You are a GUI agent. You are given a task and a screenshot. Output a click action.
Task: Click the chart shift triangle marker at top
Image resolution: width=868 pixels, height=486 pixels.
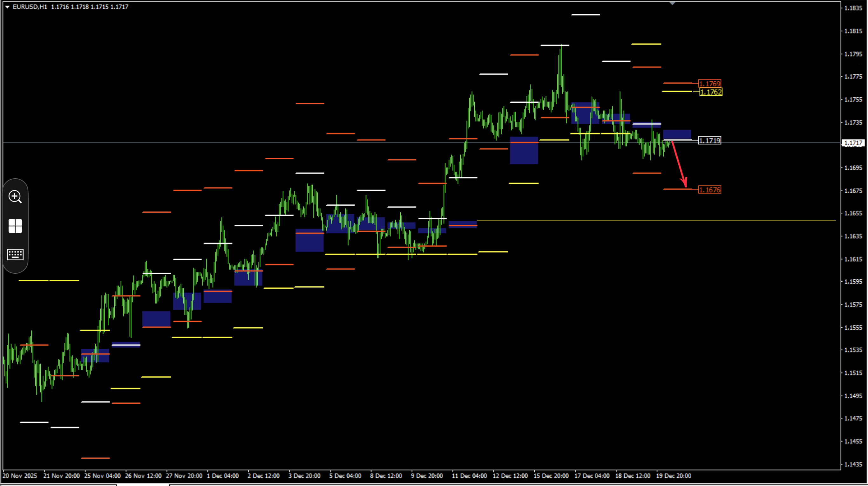point(672,3)
